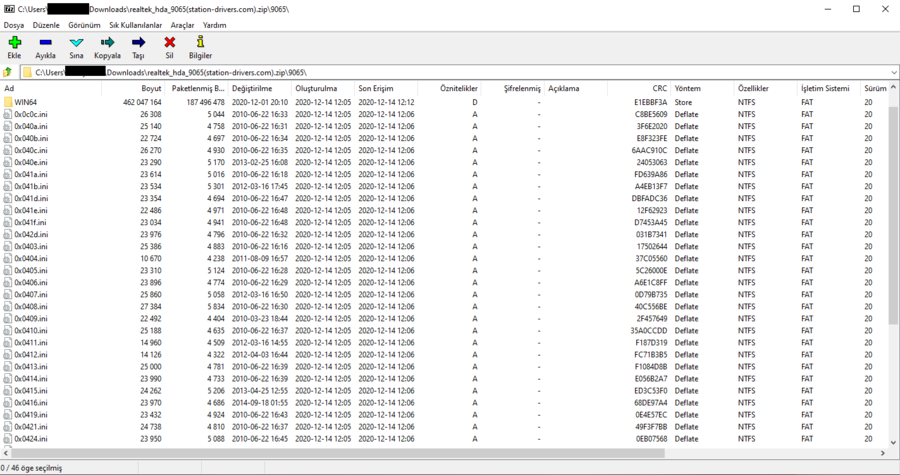
Task: Click the Kopyala (copy) arrow icon
Action: coord(107,42)
